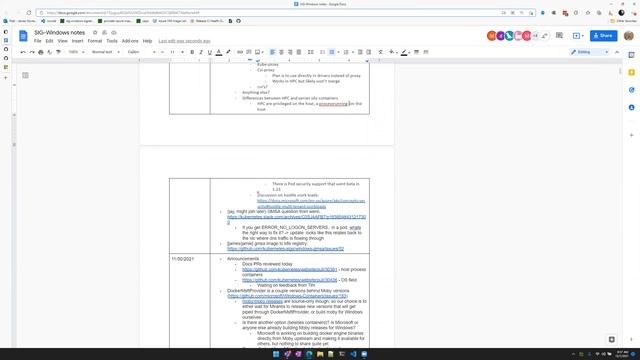
Task: Decrease the font size
Action: coord(162,52)
